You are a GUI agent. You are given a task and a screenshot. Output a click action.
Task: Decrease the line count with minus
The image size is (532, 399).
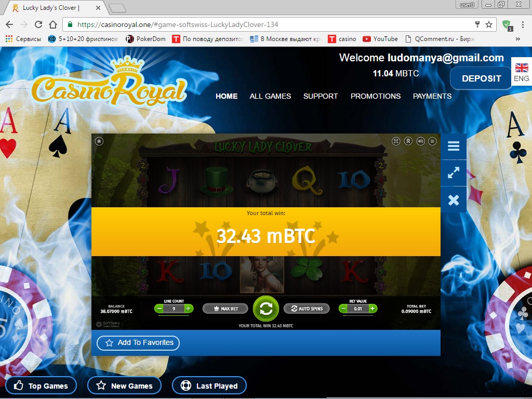(159, 309)
